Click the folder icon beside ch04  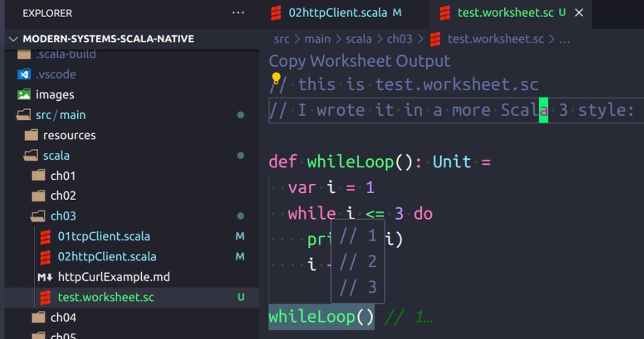[38, 317]
